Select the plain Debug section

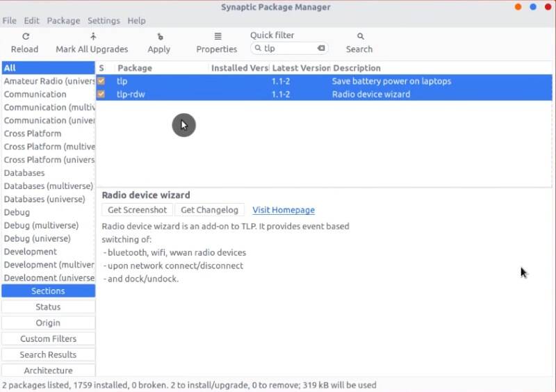click(x=48, y=212)
